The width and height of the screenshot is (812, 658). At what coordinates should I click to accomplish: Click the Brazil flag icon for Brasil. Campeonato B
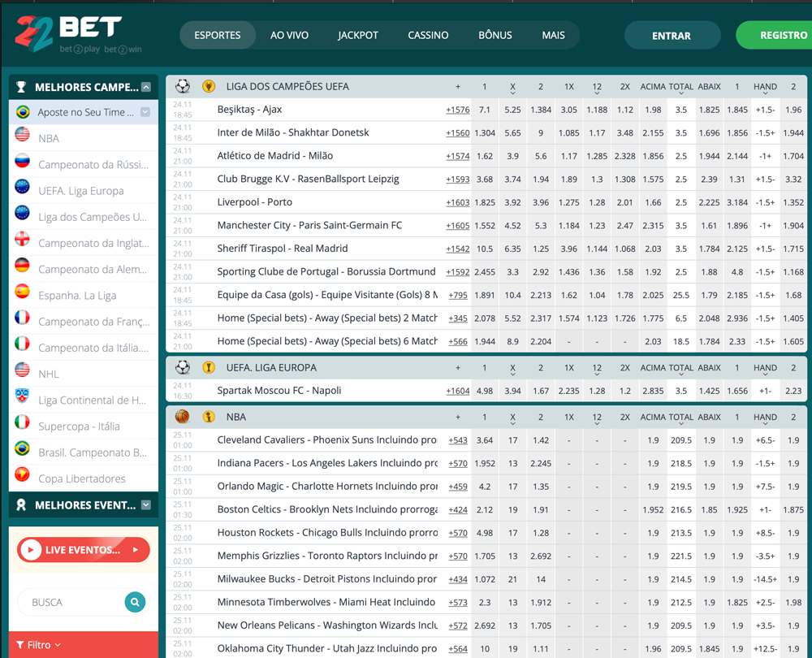tap(22, 448)
